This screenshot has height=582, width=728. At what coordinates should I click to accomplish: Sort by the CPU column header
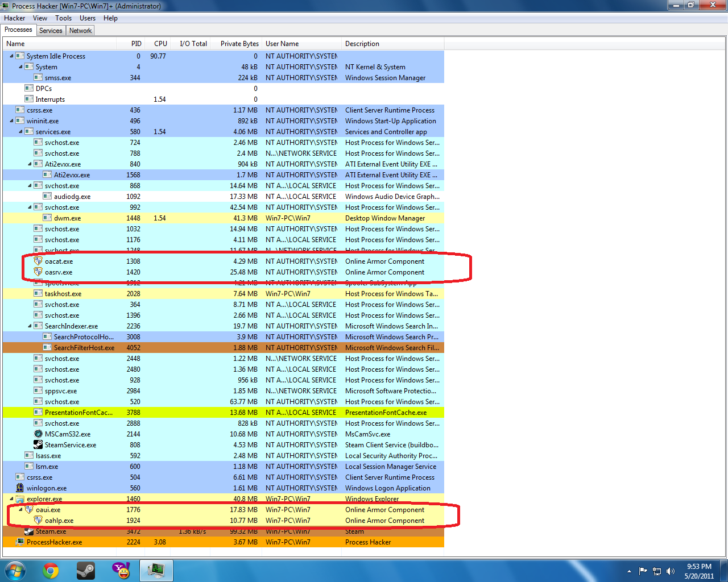[x=158, y=44]
